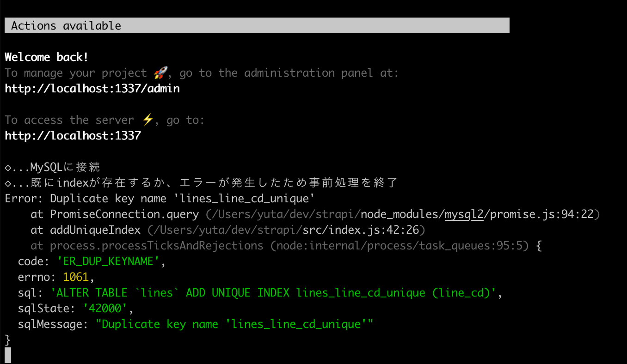
Task: Select the 'ER_DUP_KEYNAME' code value
Action: 108,261
